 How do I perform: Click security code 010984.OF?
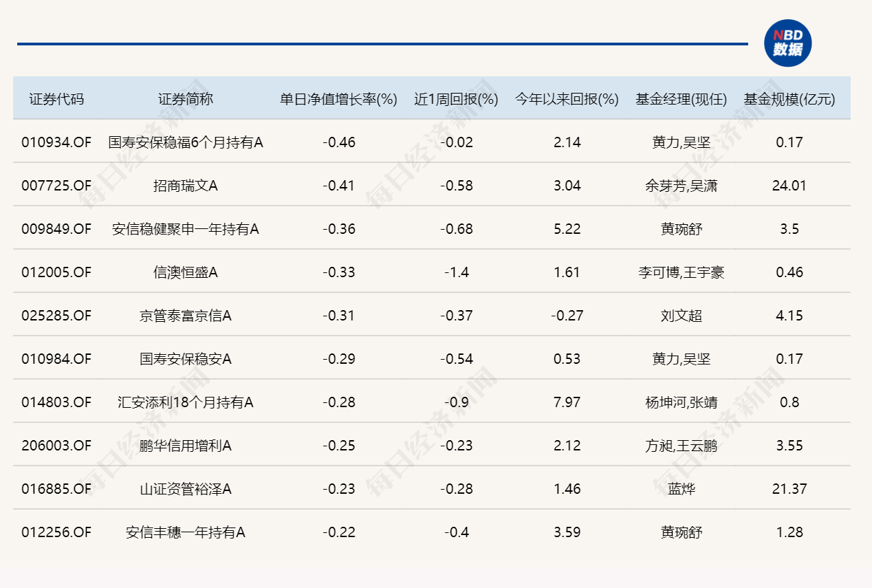coord(56,359)
